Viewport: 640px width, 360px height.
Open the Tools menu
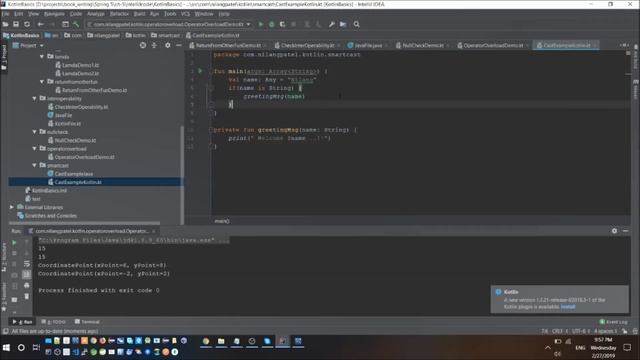170,14
